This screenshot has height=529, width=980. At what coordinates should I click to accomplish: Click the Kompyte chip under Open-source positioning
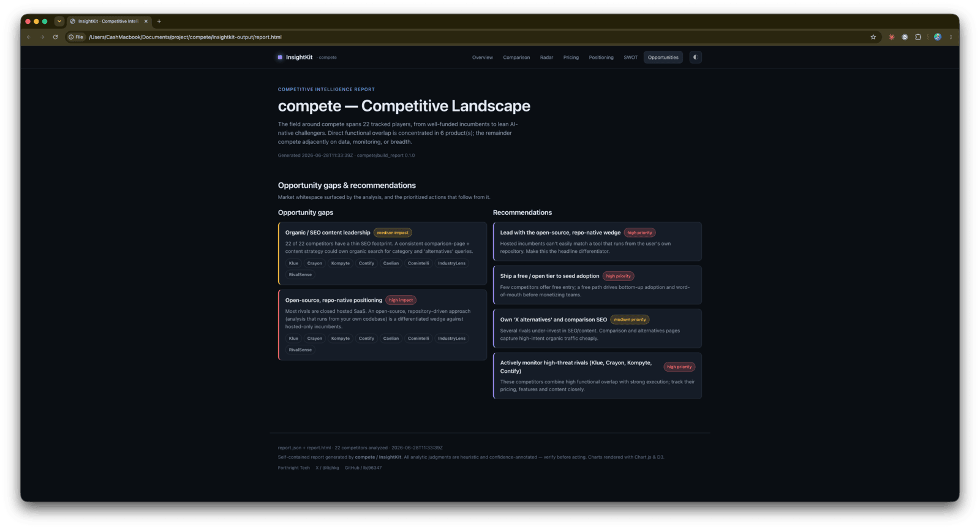[x=340, y=339]
